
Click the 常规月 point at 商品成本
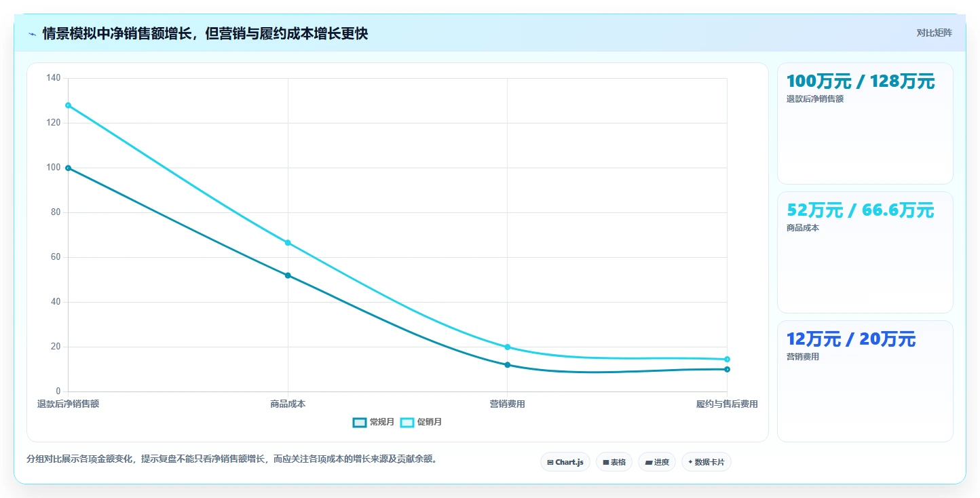288,275
